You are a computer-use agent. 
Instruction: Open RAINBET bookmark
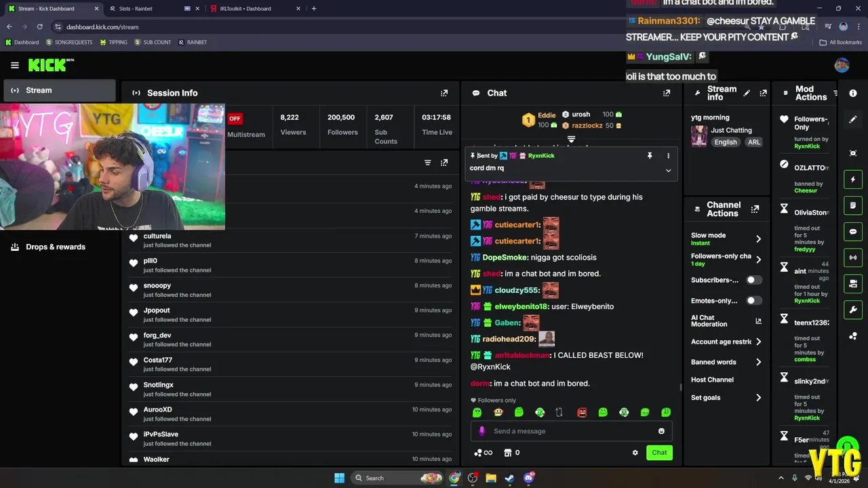[x=193, y=42]
